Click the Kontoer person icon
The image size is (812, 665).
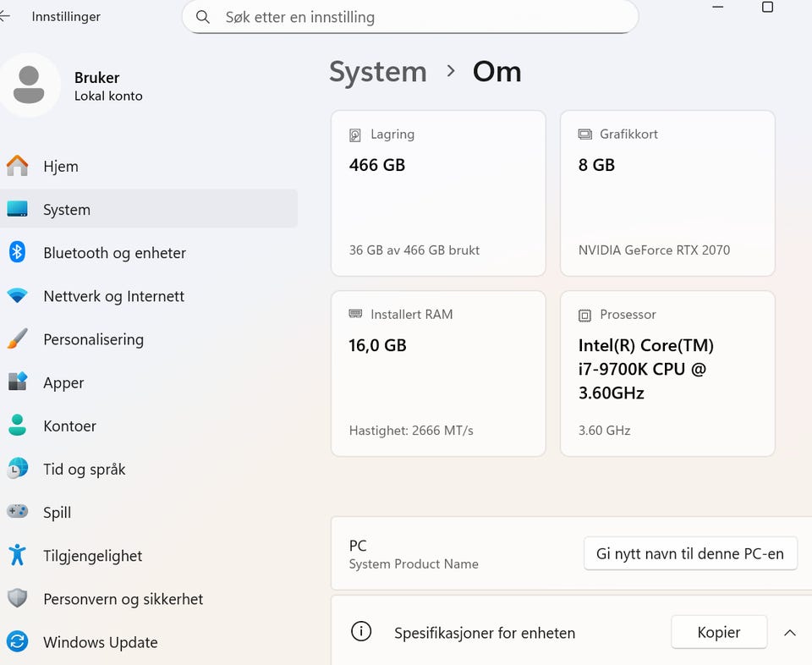17,426
